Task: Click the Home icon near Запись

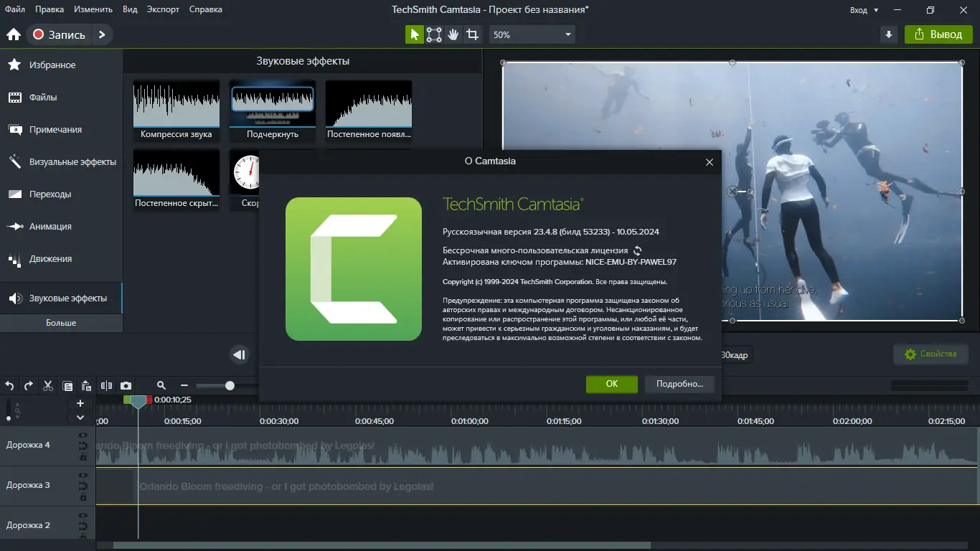Action: pos(13,34)
